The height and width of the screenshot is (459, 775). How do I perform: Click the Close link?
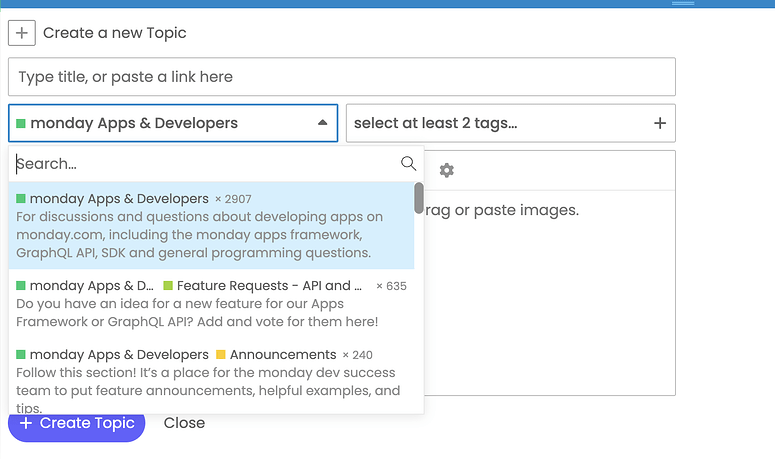click(x=184, y=423)
